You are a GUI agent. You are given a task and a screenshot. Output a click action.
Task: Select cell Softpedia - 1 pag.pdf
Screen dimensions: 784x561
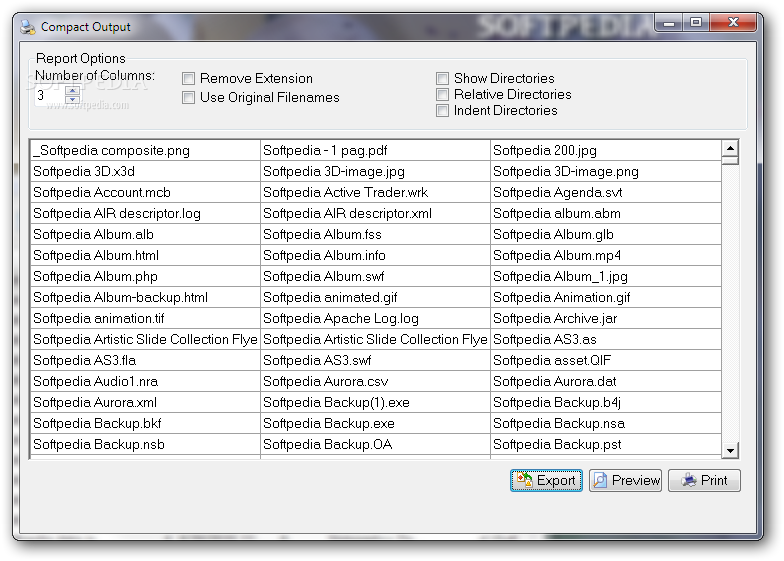pos(376,150)
